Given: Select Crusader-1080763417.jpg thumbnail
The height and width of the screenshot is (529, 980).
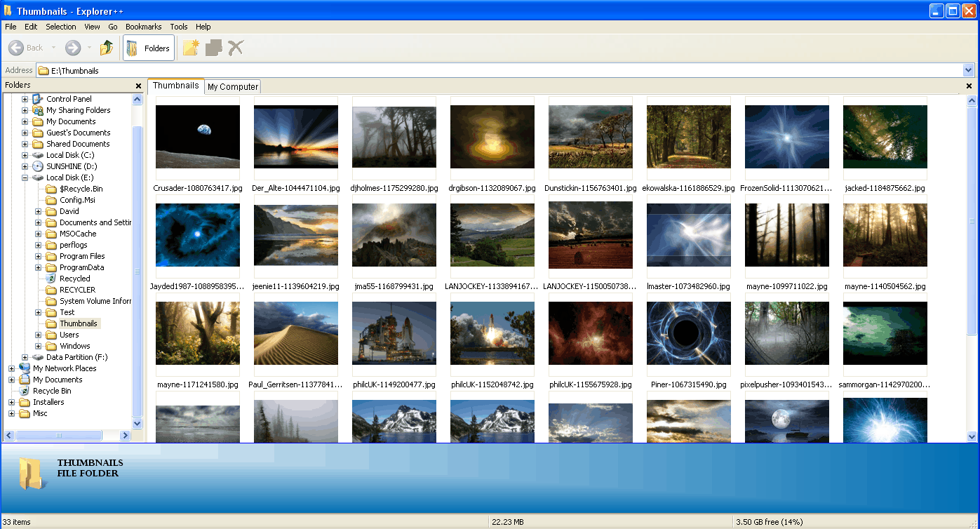Looking at the screenshot, I should click(198, 138).
